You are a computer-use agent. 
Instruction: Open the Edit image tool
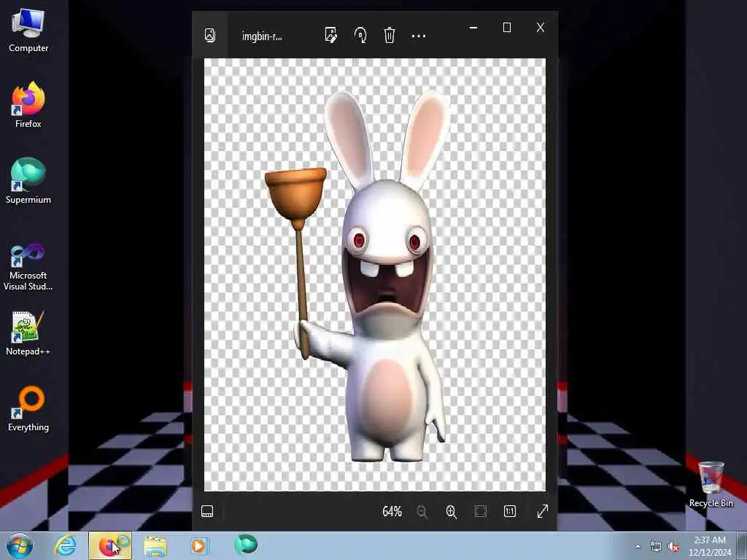331,35
